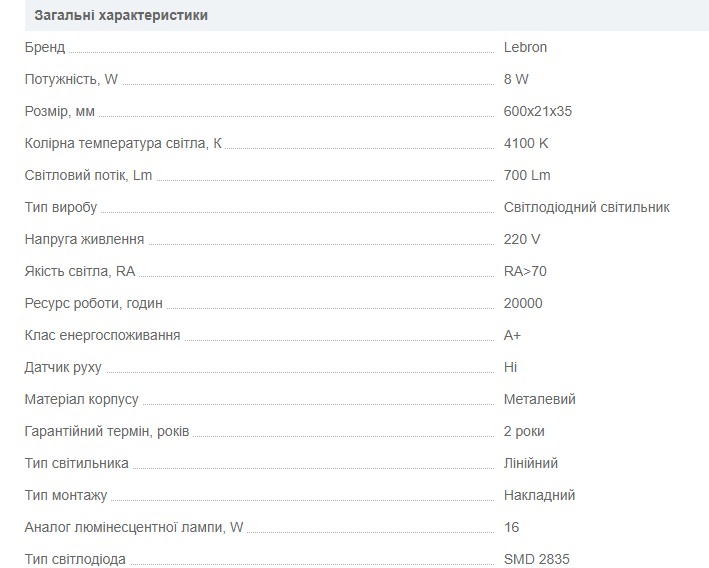Select the "Датчик руху" label
709x568 pixels.
click(x=62, y=367)
